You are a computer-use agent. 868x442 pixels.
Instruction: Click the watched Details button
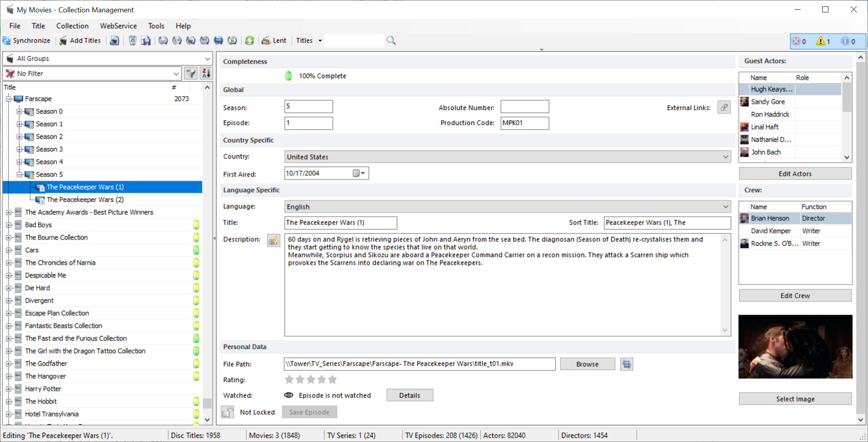click(x=410, y=395)
